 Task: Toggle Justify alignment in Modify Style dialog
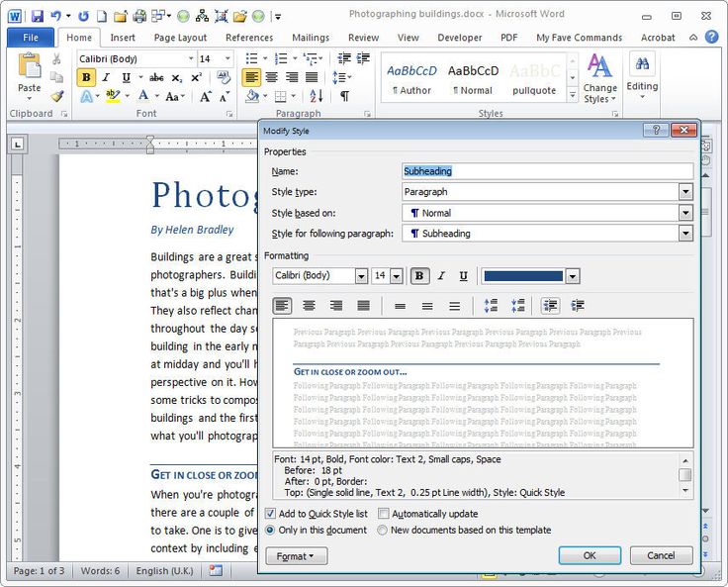coord(363,305)
